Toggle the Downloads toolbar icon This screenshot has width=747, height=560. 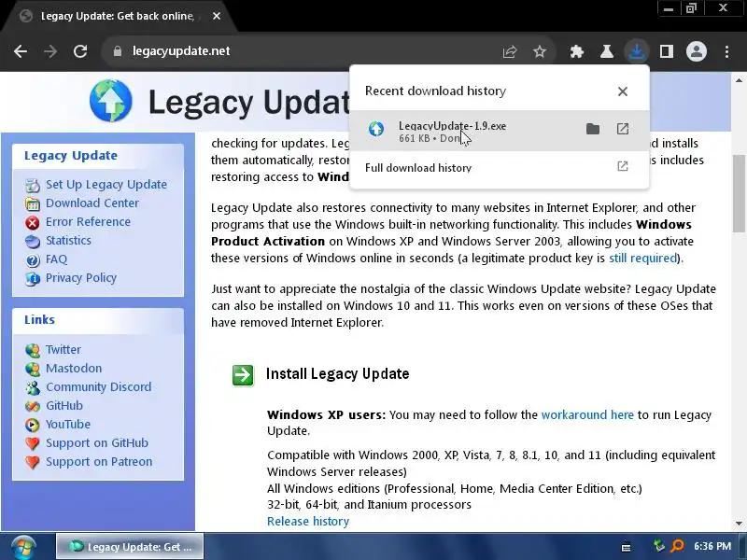637,51
